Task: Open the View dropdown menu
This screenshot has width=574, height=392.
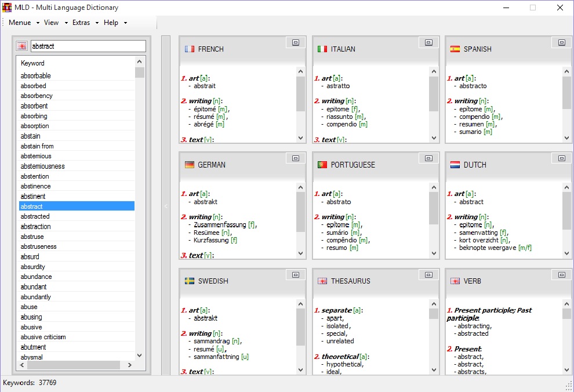Action: (x=56, y=23)
